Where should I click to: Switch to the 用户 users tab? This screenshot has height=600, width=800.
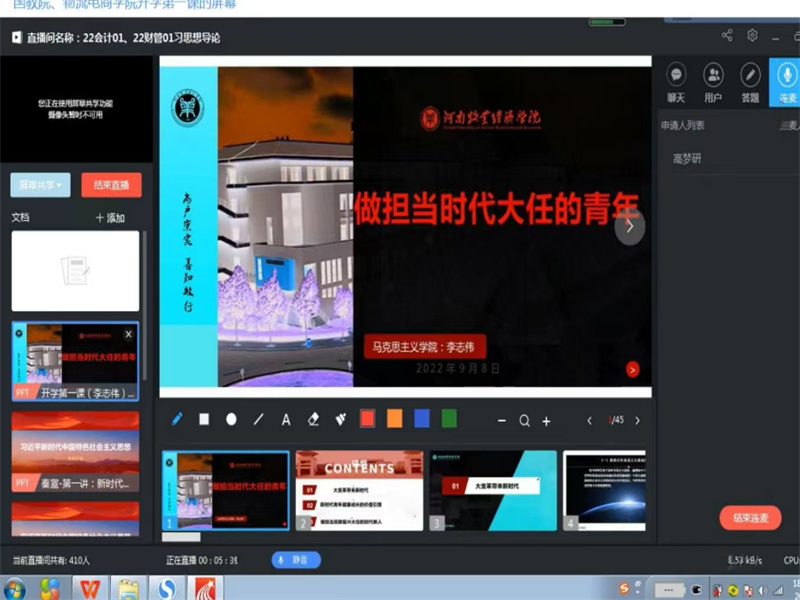point(713,82)
